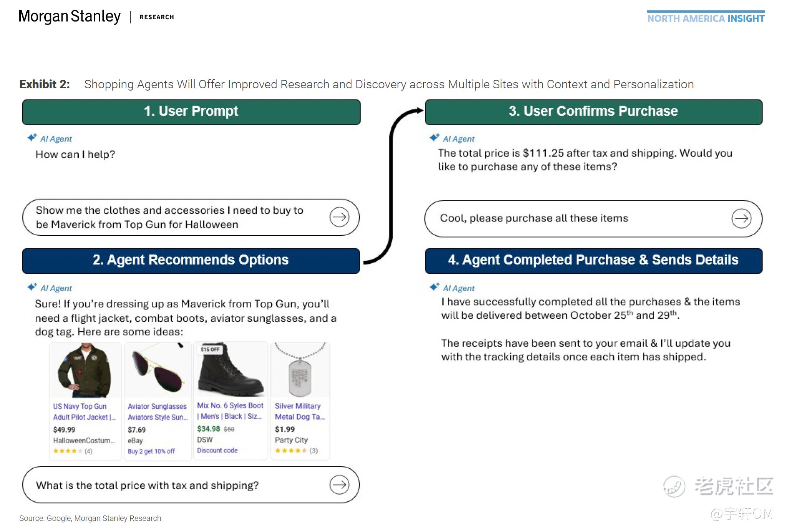Select the black boot product image
Viewport: 789px width, 532px height.
tap(230, 371)
